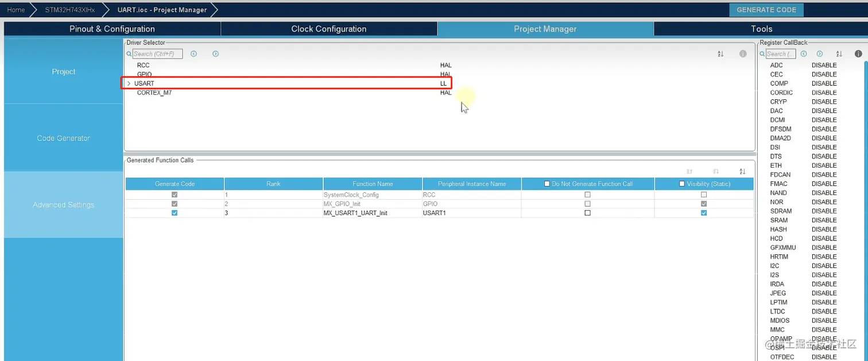Toggle Generate Code for MX_USART1_UART_Init
The height and width of the screenshot is (361, 868).
pos(175,213)
